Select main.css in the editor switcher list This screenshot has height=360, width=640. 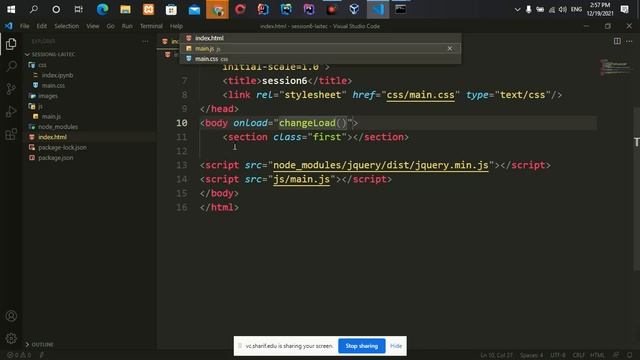320,59
